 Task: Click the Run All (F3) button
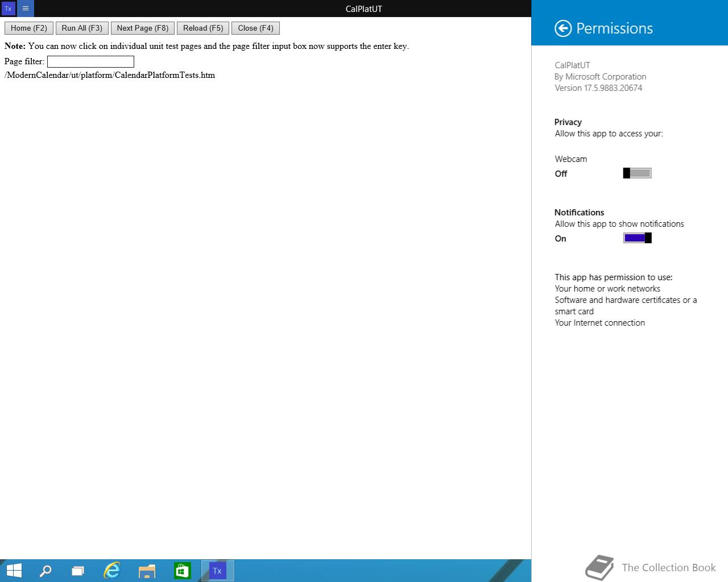coord(82,28)
